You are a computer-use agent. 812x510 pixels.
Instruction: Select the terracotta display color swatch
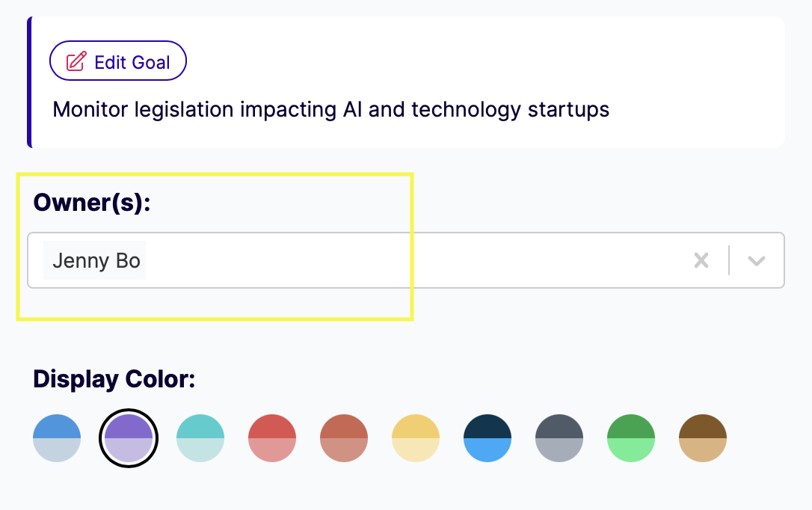(x=344, y=438)
